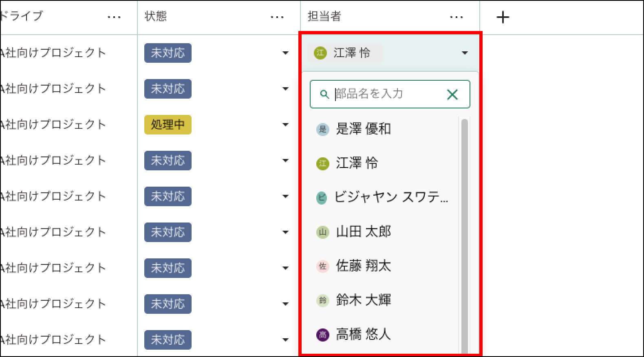This screenshot has width=644, height=357.
Task: Expand first row 未対応 status dropdown arrow
Action: pos(285,53)
